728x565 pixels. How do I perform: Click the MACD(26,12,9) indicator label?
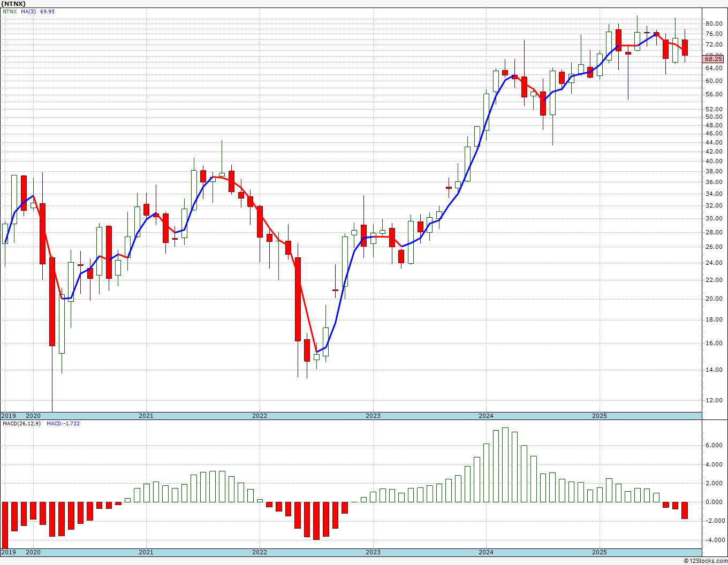pyautogui.click(x=20, y=423)
